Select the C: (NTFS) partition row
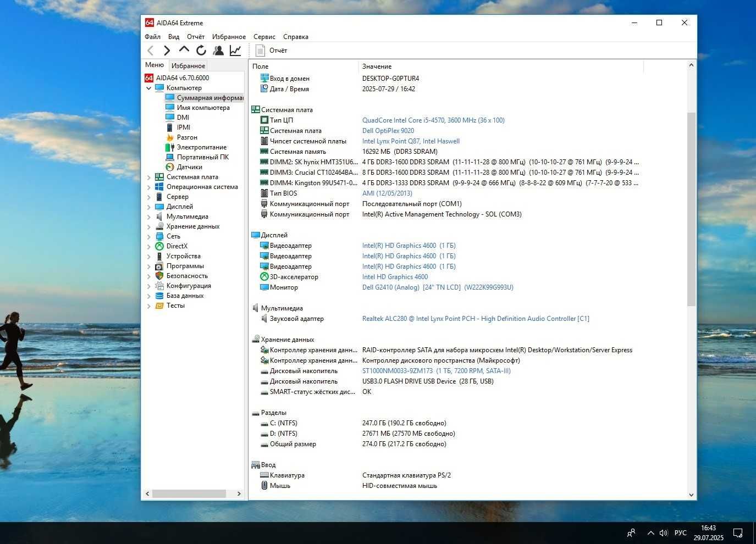This screenshot has width=756, height=544. coord(353,423)
